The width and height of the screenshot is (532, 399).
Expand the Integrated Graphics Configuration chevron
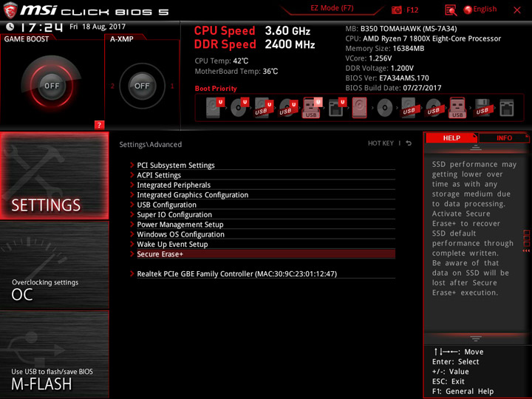tap(132, 194)
